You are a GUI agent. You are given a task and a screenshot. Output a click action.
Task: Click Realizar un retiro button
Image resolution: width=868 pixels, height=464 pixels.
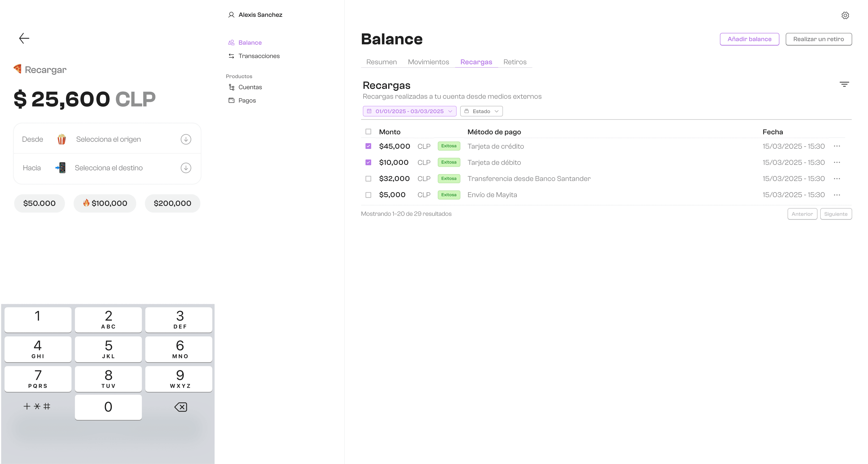[818, 39]
